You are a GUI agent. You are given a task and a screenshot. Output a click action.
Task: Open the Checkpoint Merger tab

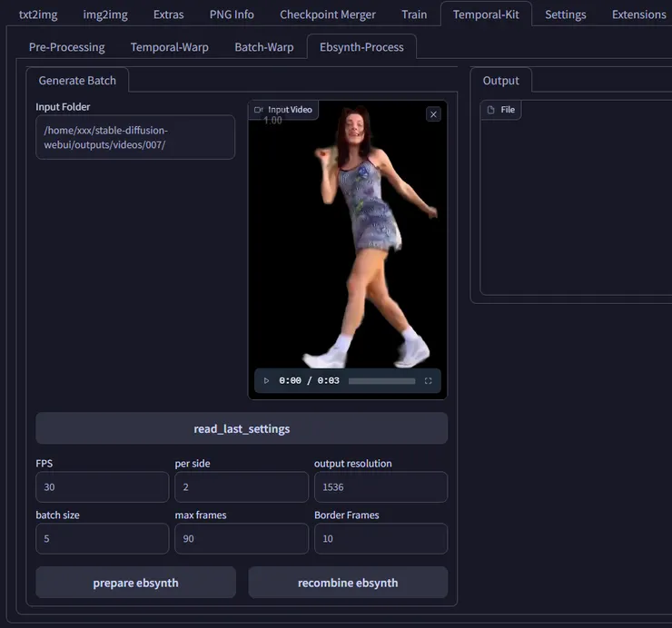[327, 15]
